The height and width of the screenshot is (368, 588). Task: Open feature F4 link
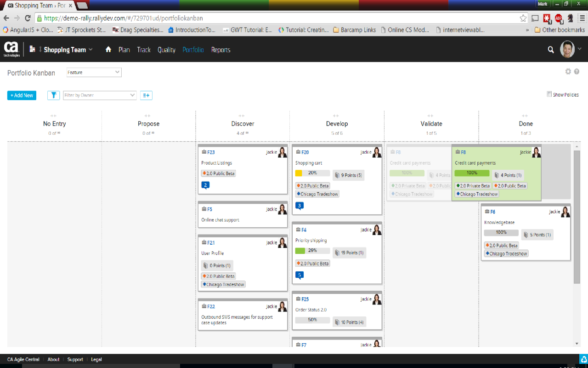tap(304, 230)
